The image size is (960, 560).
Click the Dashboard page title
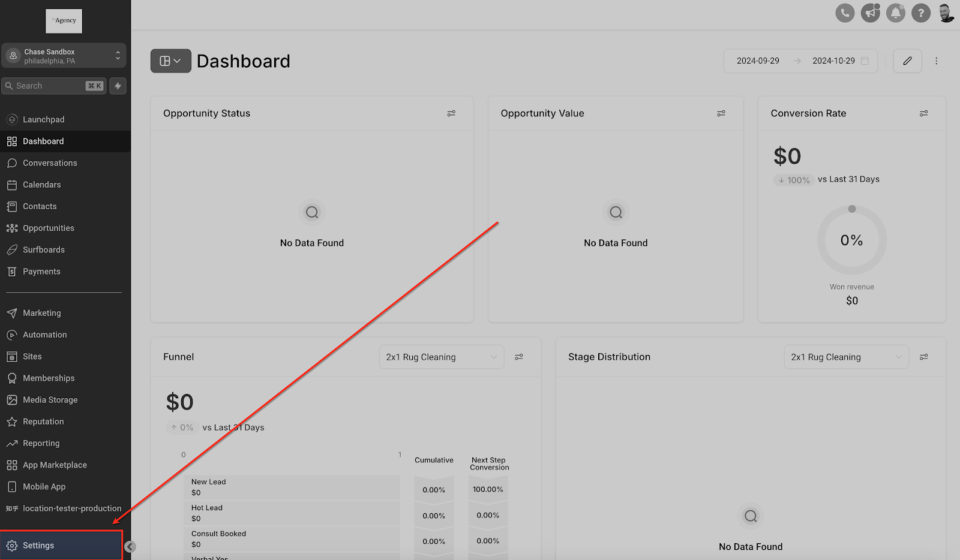tap(244, 61)
